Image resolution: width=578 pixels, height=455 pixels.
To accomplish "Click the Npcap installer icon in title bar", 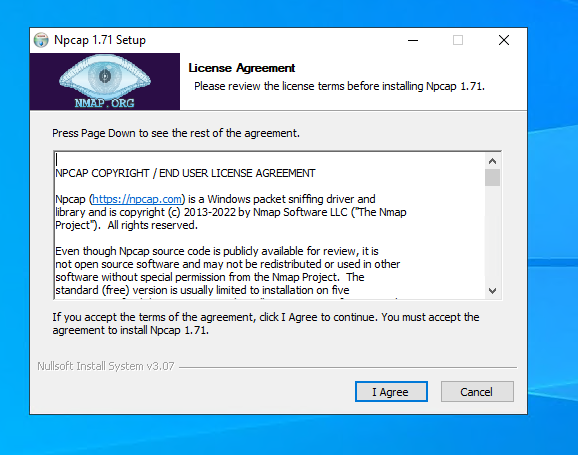I will [41, 40].
